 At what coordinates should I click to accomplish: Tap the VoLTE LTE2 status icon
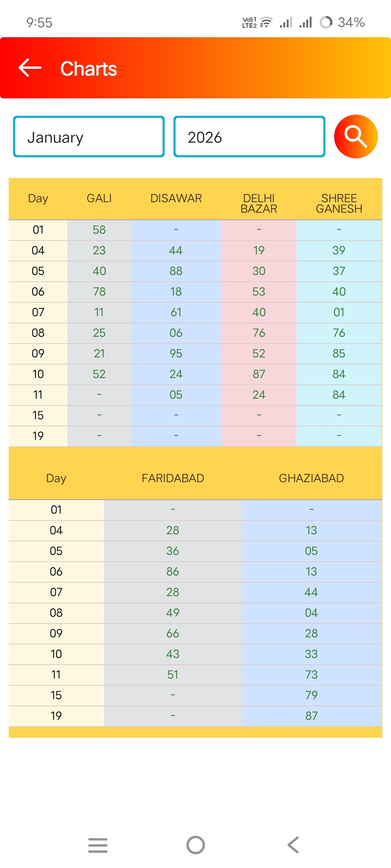[x=249, y=22]
